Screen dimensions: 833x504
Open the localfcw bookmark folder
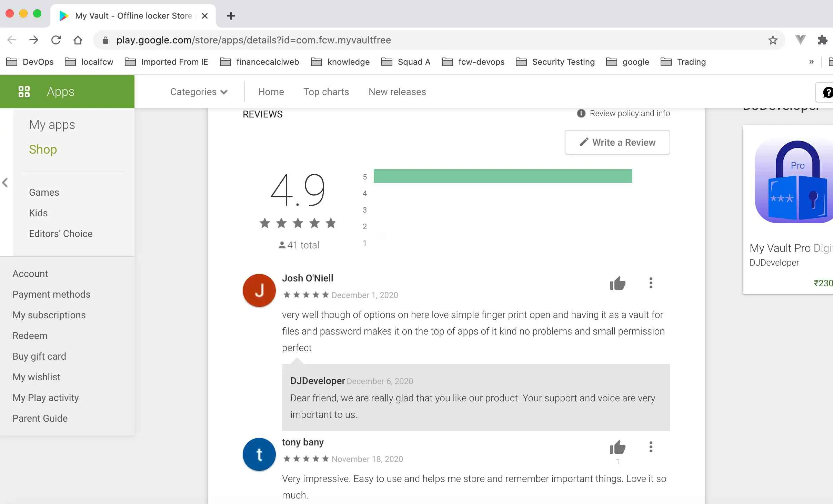tap(89, 62)
